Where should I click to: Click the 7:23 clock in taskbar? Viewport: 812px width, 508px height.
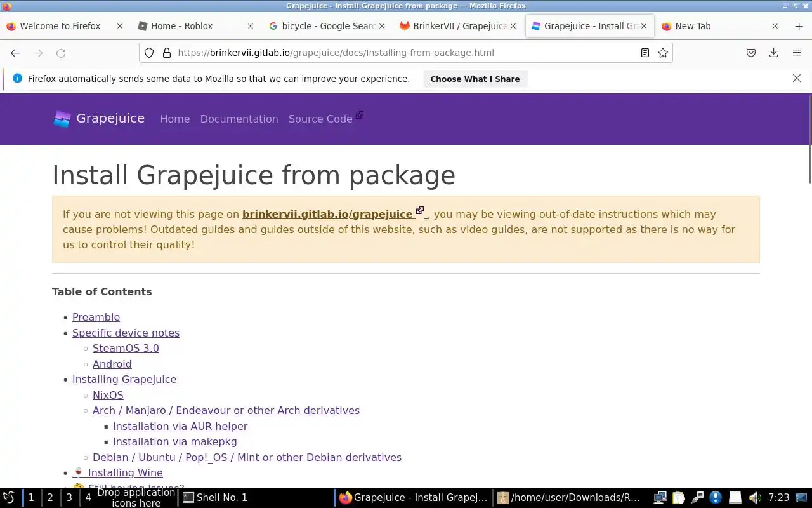click(778, 497)
